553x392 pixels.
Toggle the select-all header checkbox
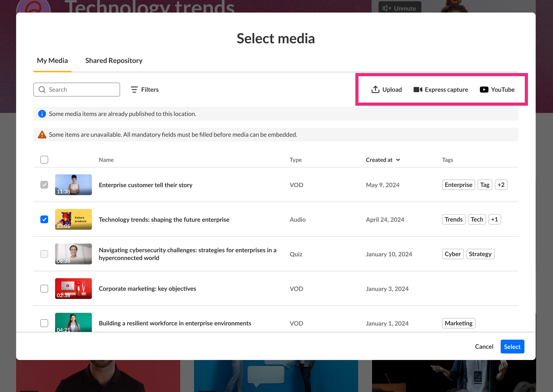tap(44, 160)
